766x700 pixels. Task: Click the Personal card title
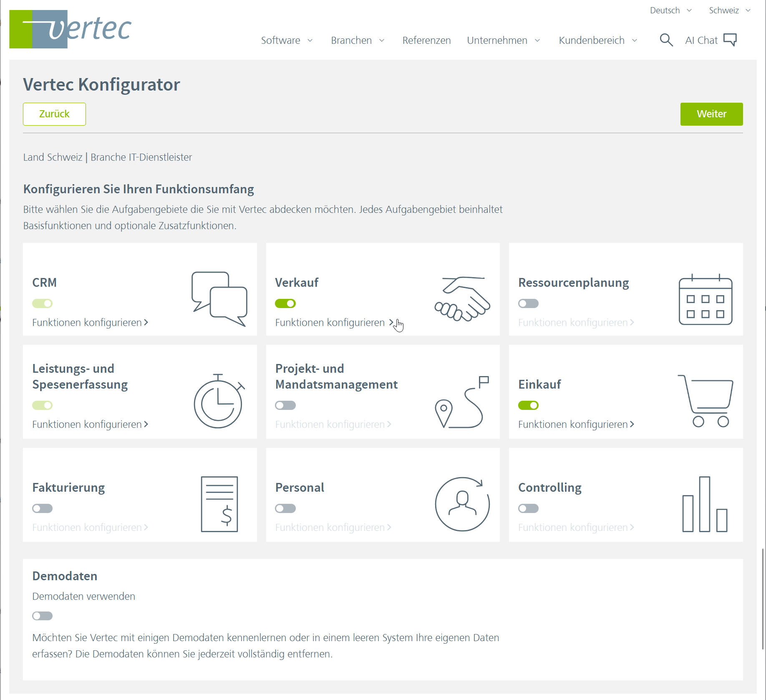300,488
